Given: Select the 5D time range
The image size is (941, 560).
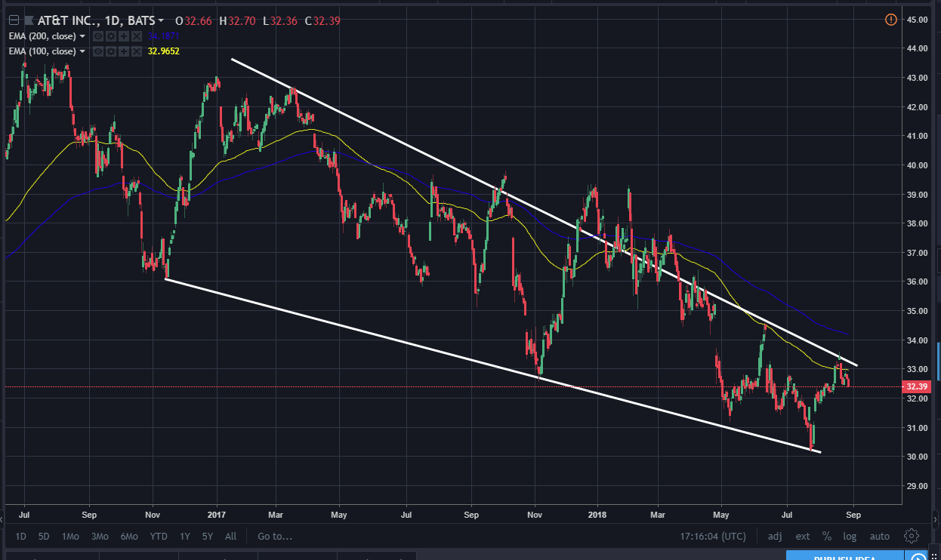Looking at the screenshot, I should [x=44, y=537].
